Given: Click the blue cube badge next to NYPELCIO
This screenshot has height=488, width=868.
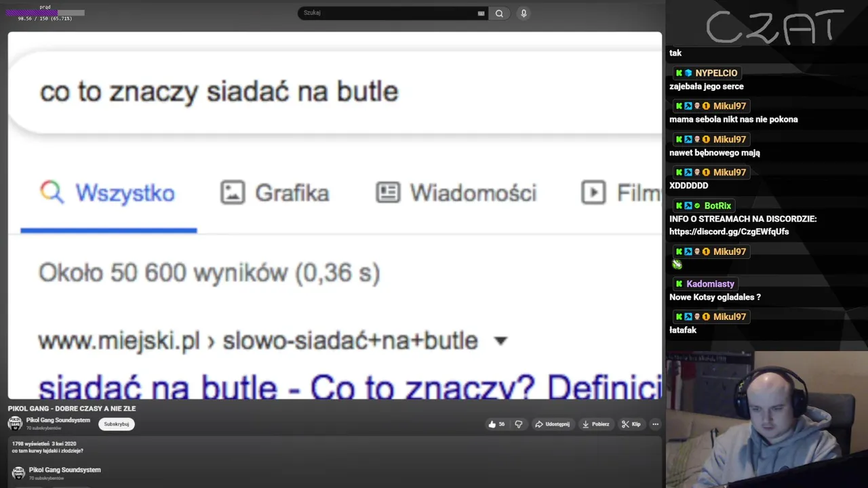Looking at the screenshot, I should [688, 73].
